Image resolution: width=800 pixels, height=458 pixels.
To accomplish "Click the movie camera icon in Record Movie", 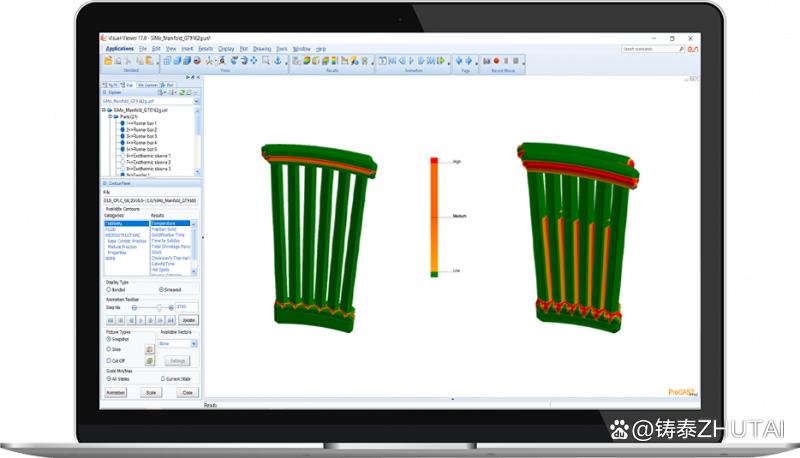I will [487, 61].
